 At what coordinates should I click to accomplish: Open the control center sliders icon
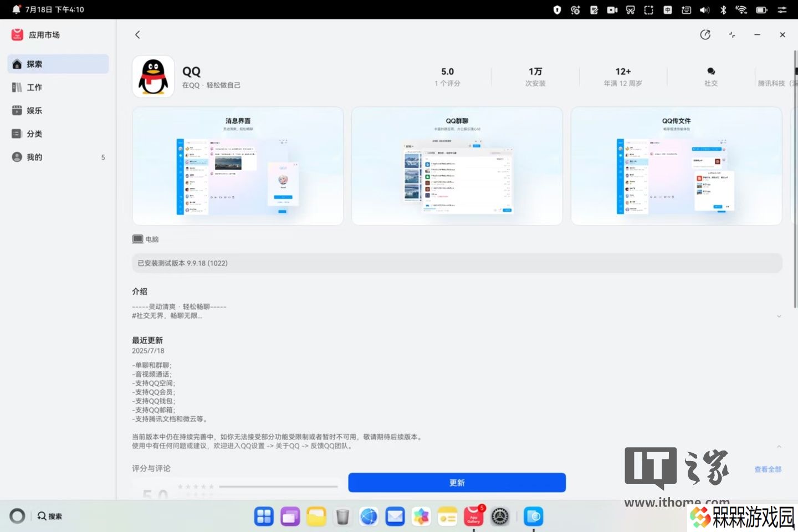point(782,9)
